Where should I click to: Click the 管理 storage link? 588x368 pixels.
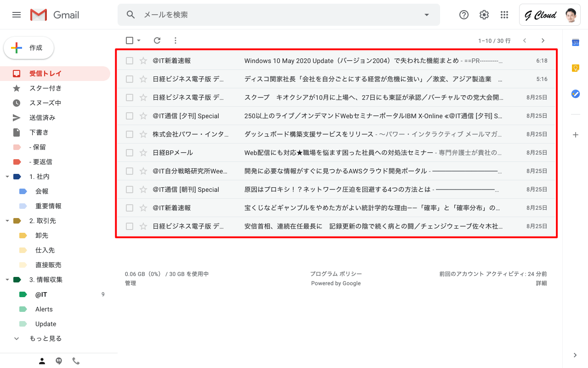(130, 283)
